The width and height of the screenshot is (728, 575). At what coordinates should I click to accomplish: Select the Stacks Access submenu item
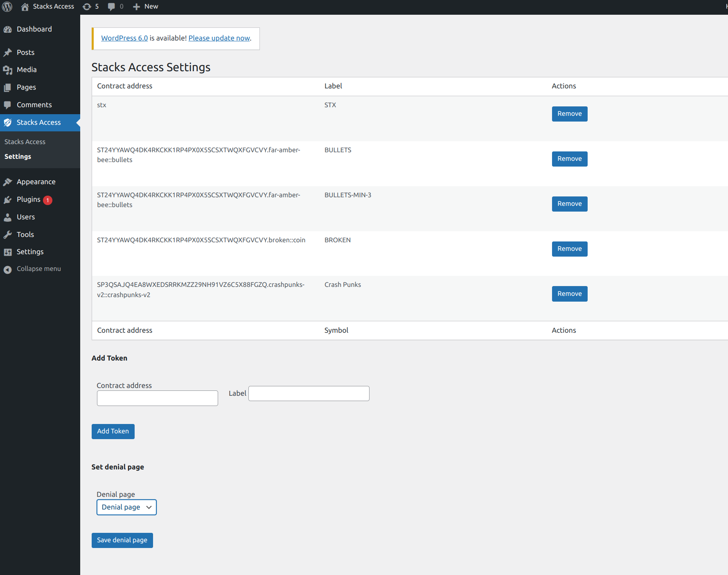[25, 142]
